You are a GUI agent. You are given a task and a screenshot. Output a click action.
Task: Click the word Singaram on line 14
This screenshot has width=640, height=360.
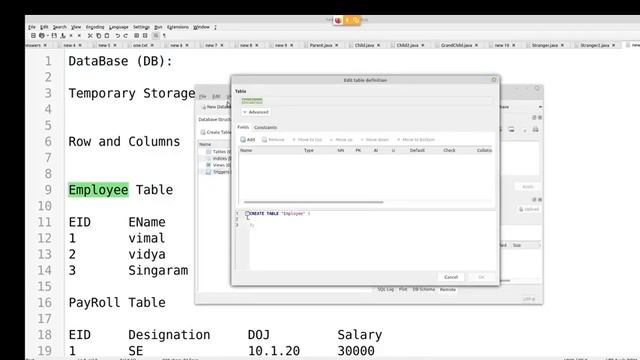(158, 270)
